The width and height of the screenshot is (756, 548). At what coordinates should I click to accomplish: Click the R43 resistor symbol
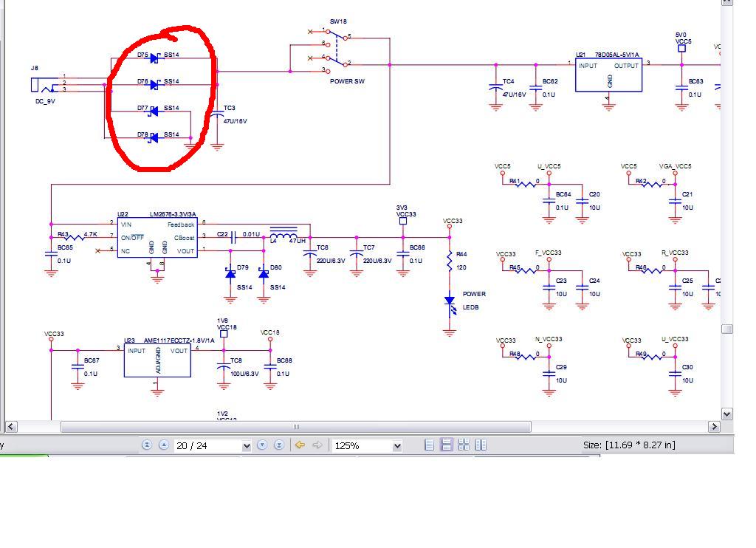pos(75,237)
